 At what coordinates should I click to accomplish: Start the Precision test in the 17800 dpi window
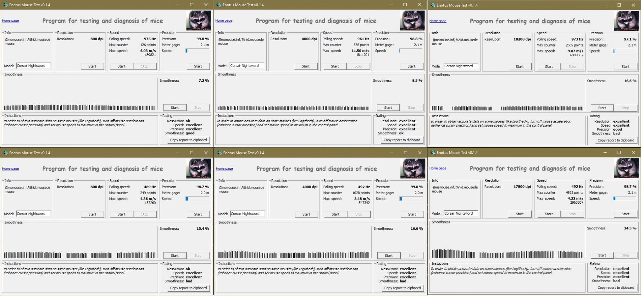coord(625,214)
